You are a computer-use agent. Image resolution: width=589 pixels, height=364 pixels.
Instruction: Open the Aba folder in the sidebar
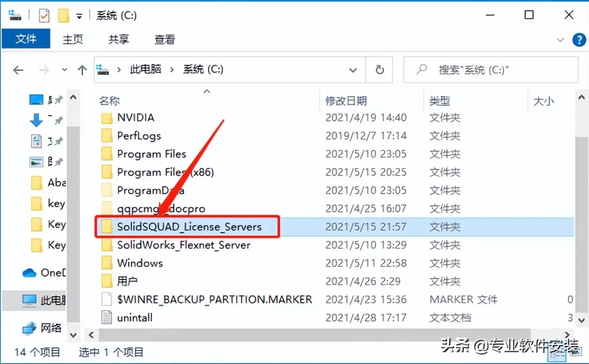[48, 183]
